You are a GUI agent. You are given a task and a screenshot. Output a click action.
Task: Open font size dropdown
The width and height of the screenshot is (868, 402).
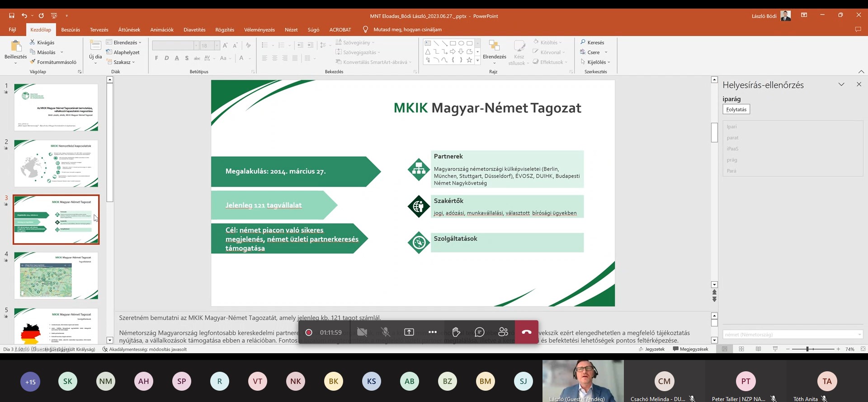[x=217, y=46]
